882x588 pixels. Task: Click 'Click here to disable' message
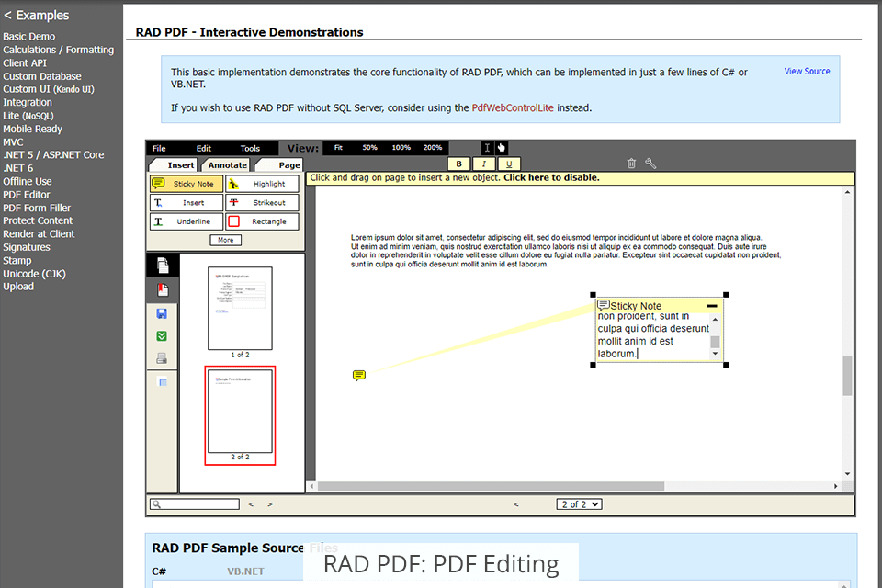pos(551,177)
